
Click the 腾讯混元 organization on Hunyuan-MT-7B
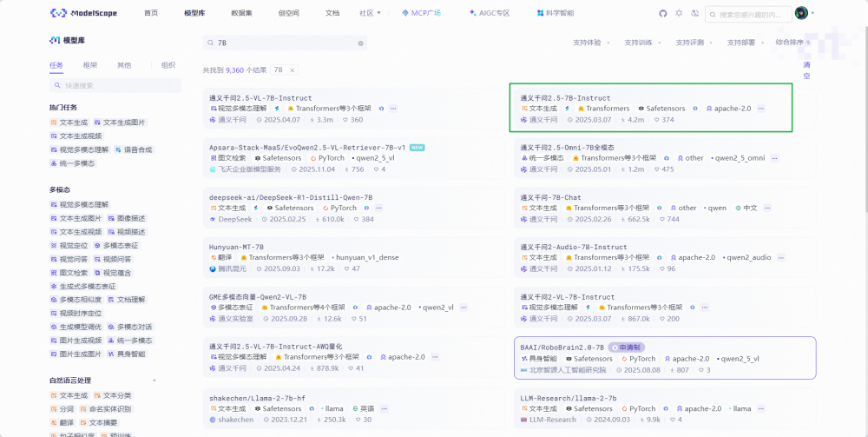pyautogui.click(x=227, y=269)
